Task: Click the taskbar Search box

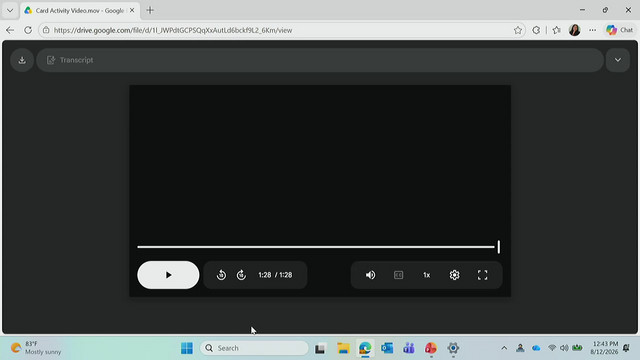Action: pos(254,348)
